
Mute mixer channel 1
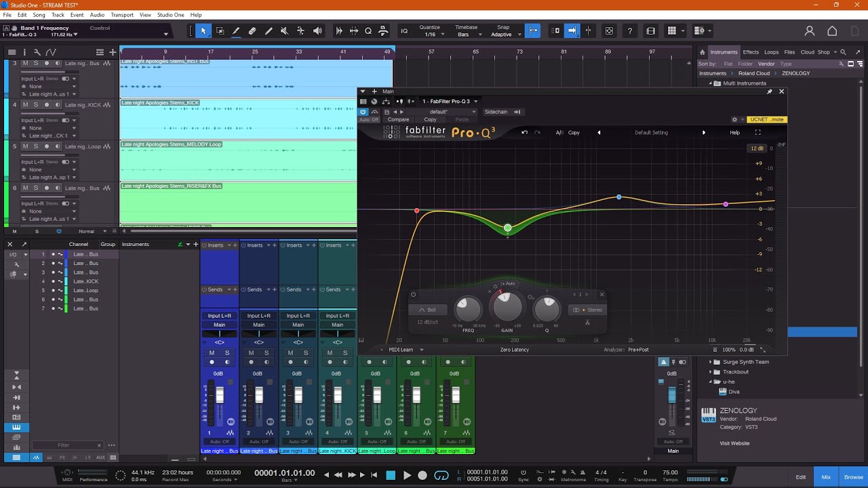[x=212, y=353]
